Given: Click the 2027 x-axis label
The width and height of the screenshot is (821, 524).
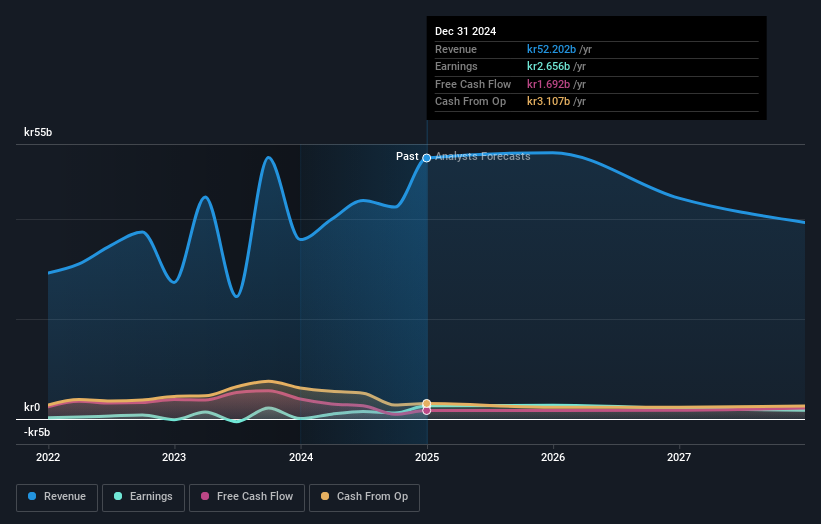Looking at the screenshot, I should (679, 458).
